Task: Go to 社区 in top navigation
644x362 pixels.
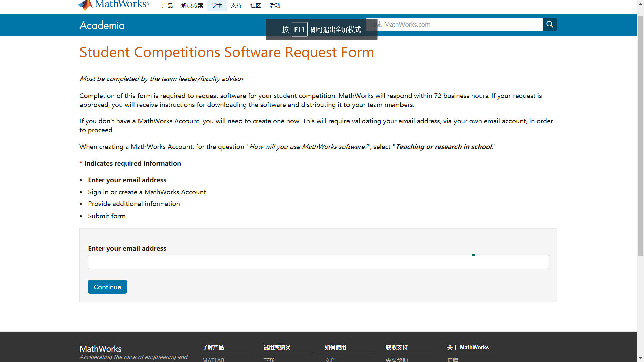Action: pos(255,6)
